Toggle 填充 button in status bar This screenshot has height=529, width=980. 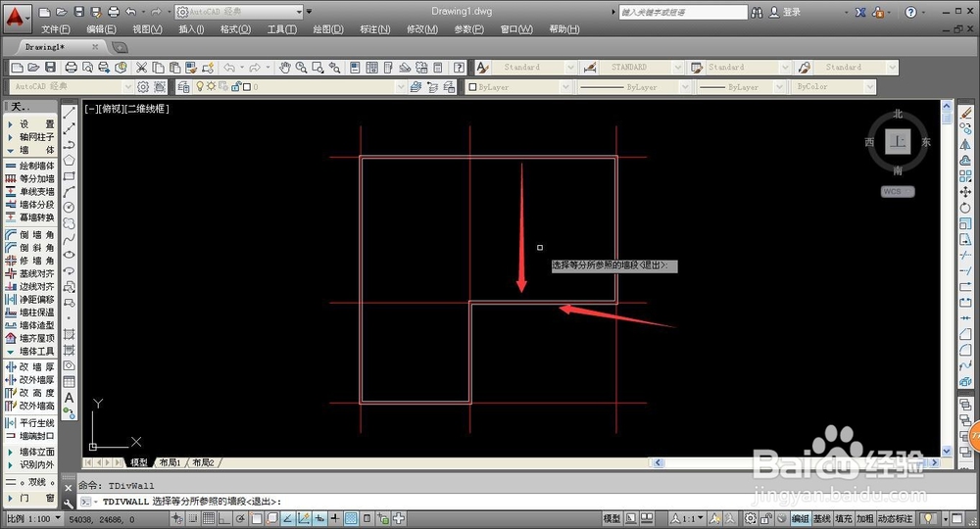tap(843, 519)
